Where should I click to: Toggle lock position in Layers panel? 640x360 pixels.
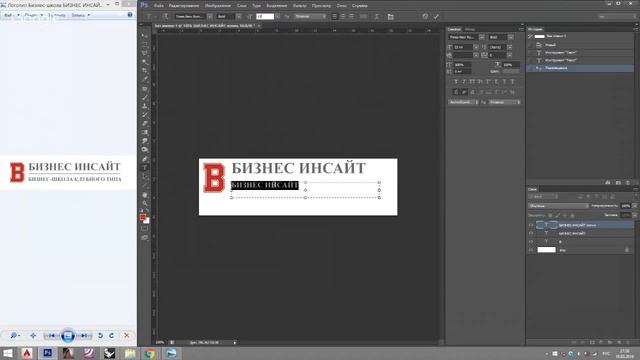point(565,215)
